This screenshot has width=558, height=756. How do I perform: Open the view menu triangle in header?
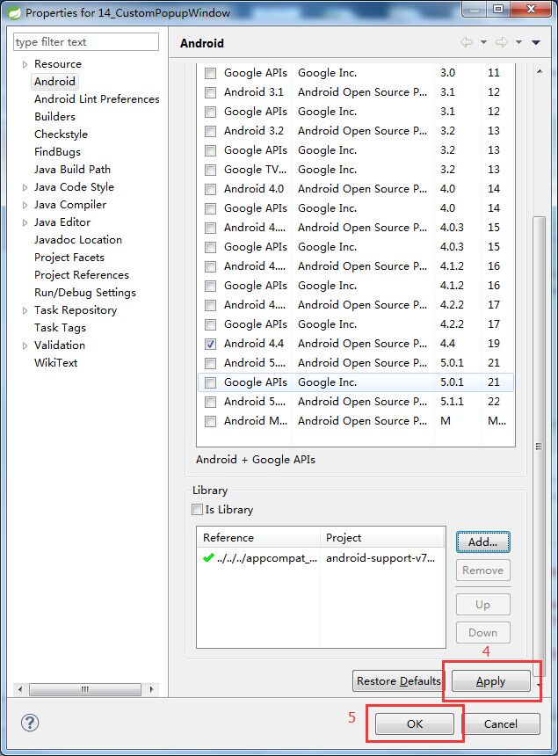pos(535,42)
